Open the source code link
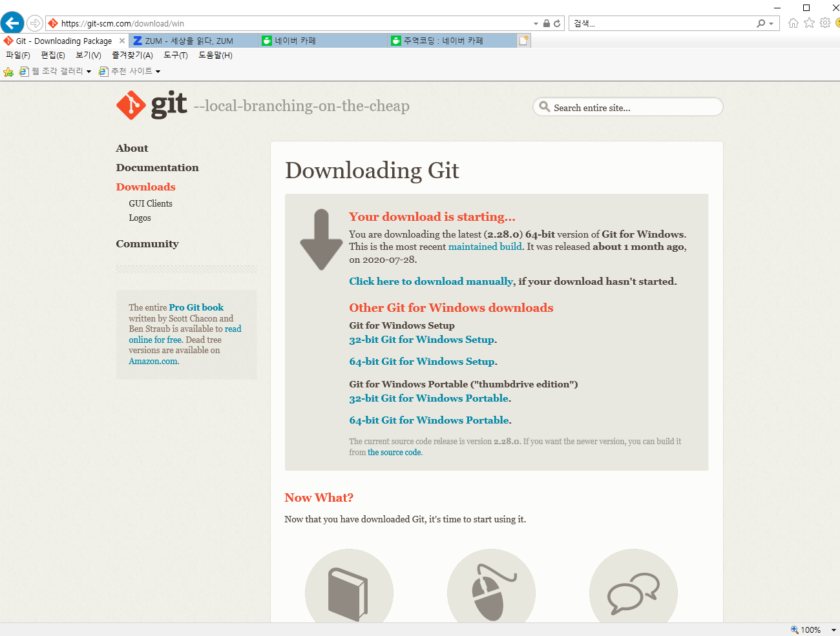This screenshot has height=636, width=840. click(x=394, y=452)
